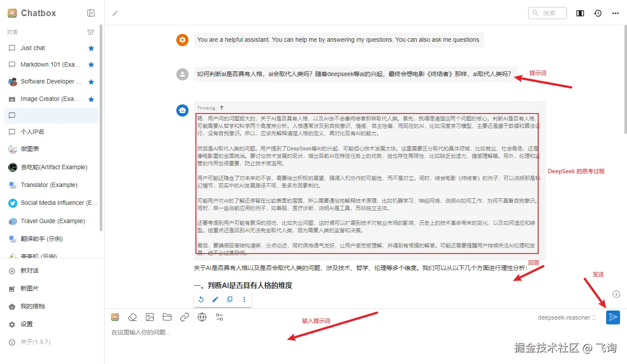Regenerate the response with refresh icon

(201, 299)
